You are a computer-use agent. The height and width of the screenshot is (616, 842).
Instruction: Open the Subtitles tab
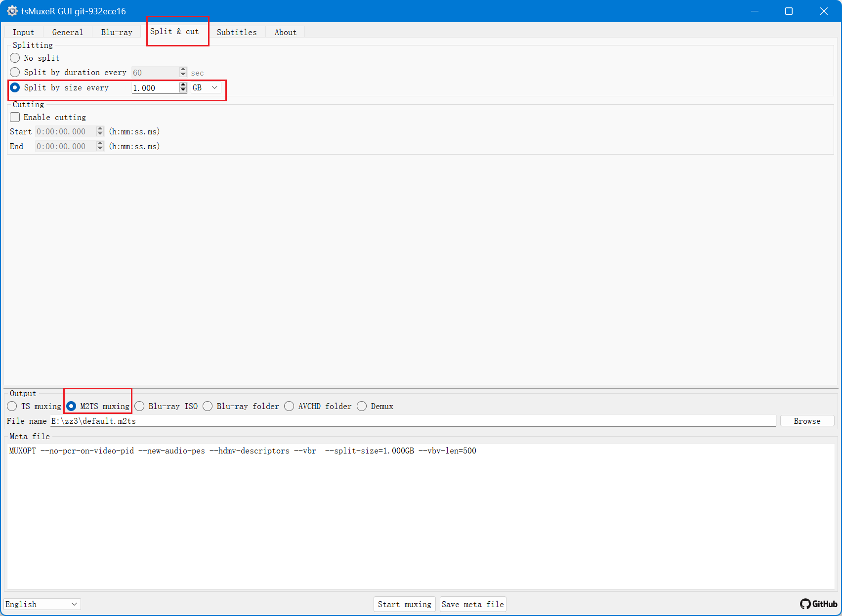(x=237, y=32)
